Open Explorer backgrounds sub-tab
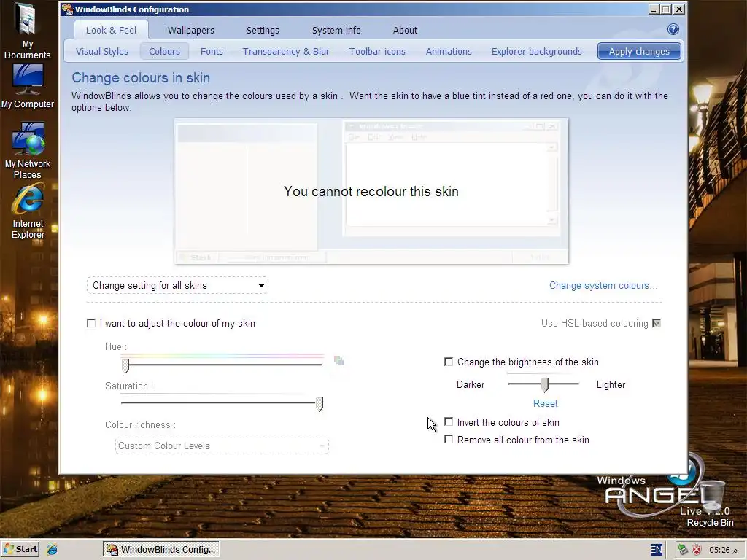 pyautogui.click(x=536, y=52)
